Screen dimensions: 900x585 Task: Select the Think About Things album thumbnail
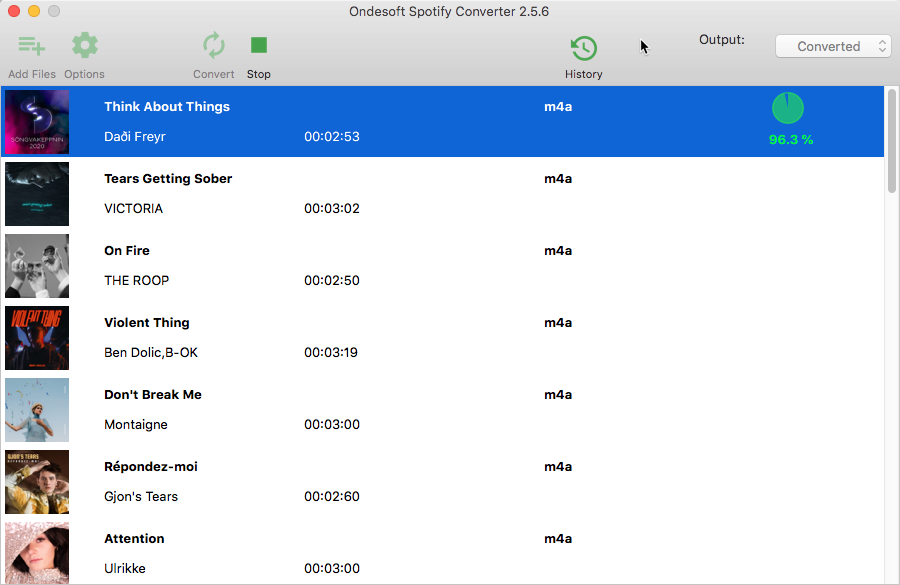coord(37,122)
